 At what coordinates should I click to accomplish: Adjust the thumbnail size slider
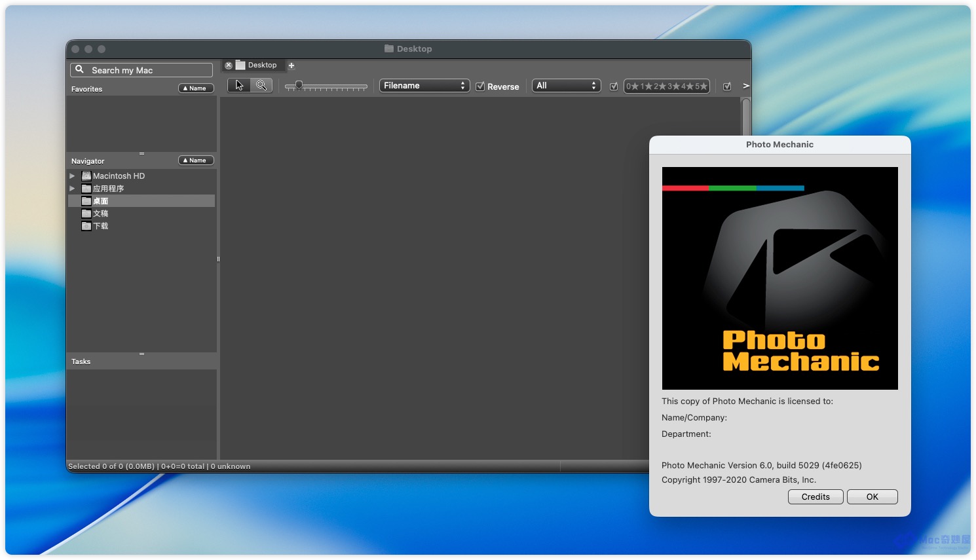[x=326, y=86]
